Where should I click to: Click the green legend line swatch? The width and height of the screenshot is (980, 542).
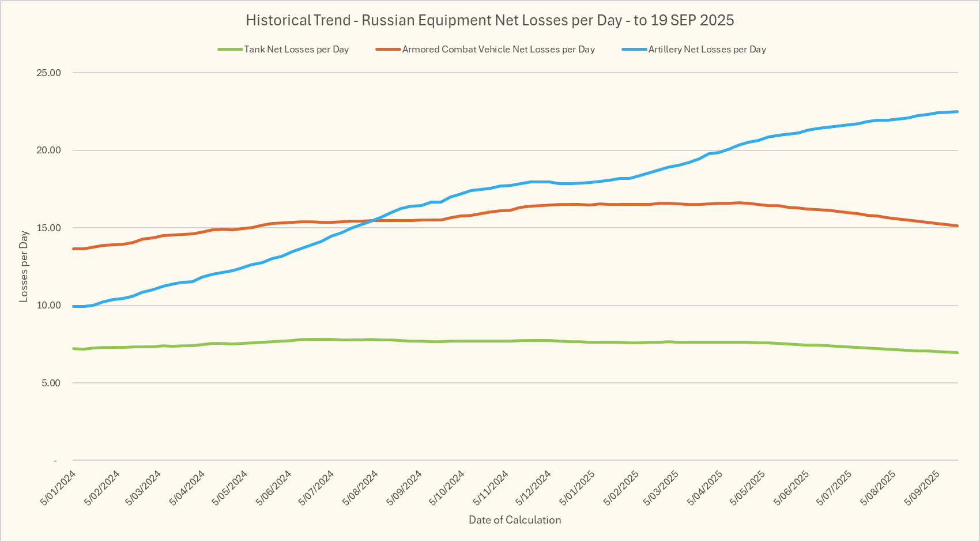pyautogui.click(x=230, y=50)
